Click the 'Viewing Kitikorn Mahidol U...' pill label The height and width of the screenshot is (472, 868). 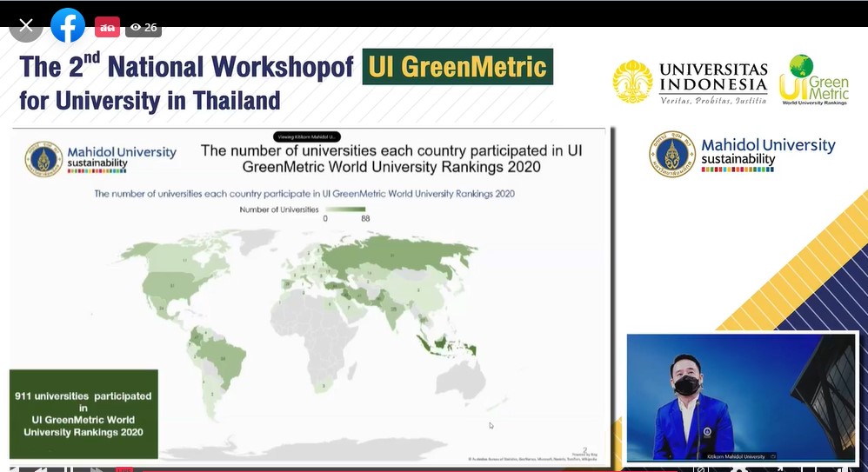307,136
